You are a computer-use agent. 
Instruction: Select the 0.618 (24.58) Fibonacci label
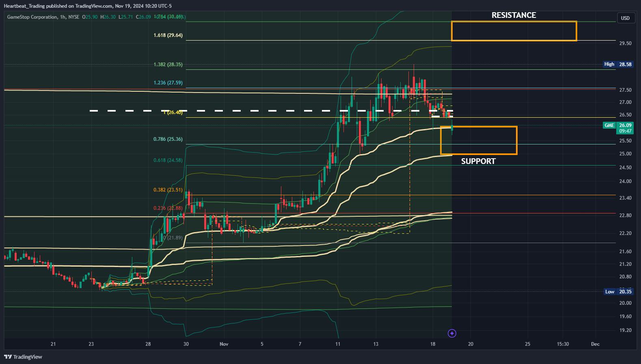click(x=168, y=160)
